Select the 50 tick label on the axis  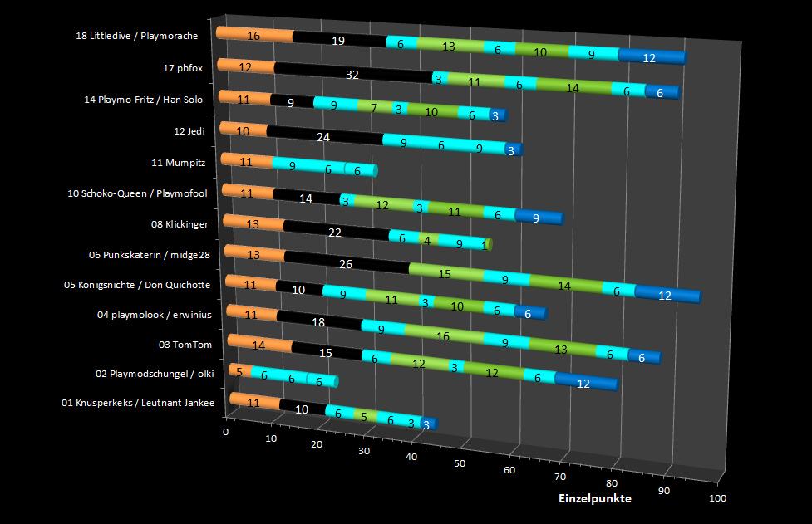(460, 463)
